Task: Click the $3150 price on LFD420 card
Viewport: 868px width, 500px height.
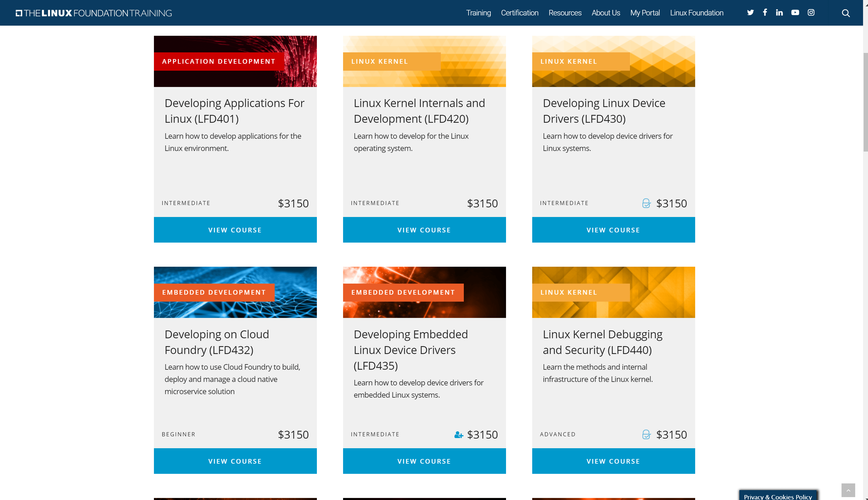Action: tap(482, 203)
